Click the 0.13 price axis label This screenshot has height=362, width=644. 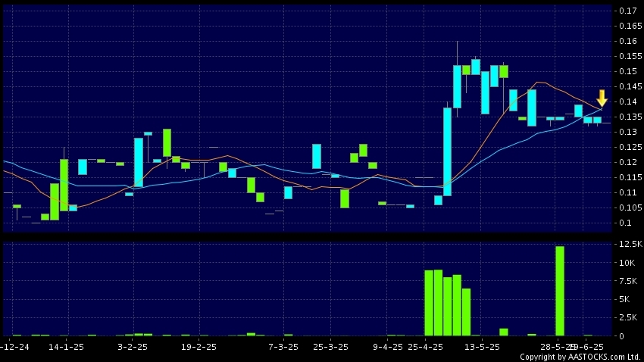tap(628, 132)
